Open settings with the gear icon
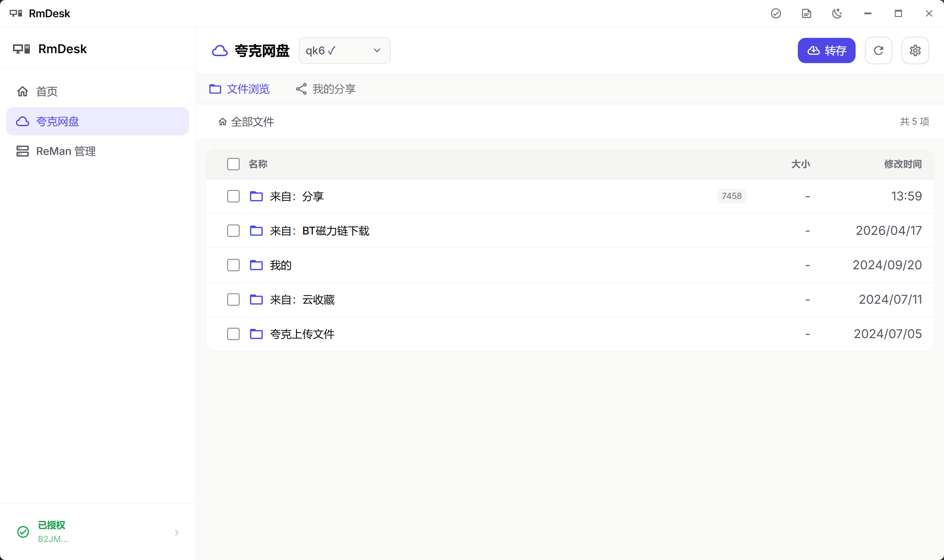Viewport: 944px width, 560px height. pyautogui.click(x=915, y=50)
